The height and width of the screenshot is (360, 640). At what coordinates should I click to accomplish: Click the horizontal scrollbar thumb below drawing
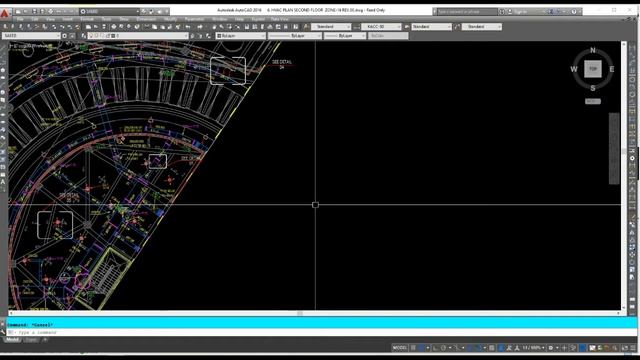[300, 313]
